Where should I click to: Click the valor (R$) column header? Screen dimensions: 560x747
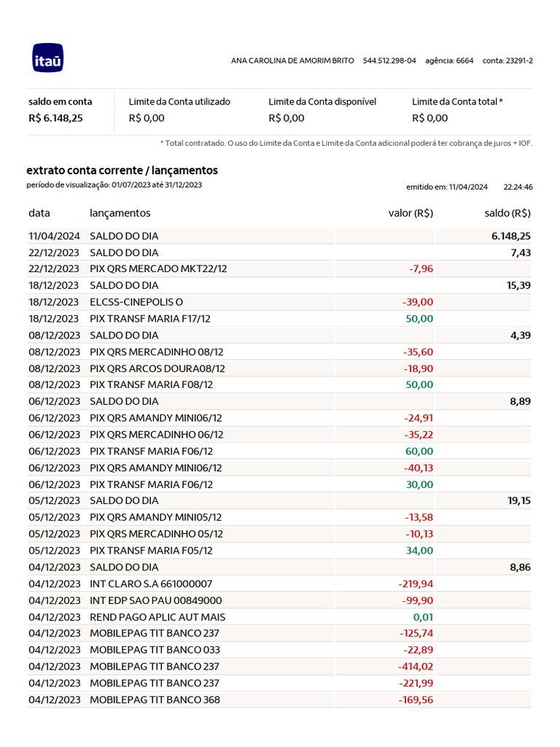411,213
